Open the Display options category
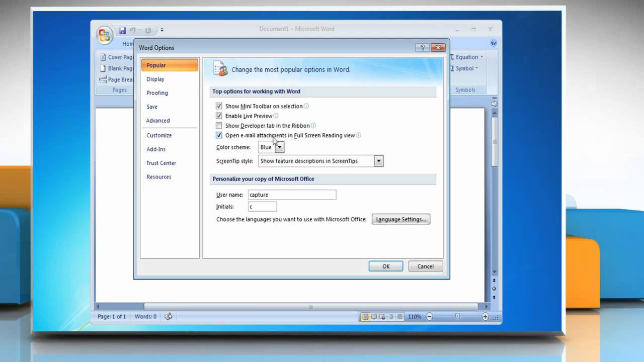Viewport: 644px width, 362px height. coord(170,79)
